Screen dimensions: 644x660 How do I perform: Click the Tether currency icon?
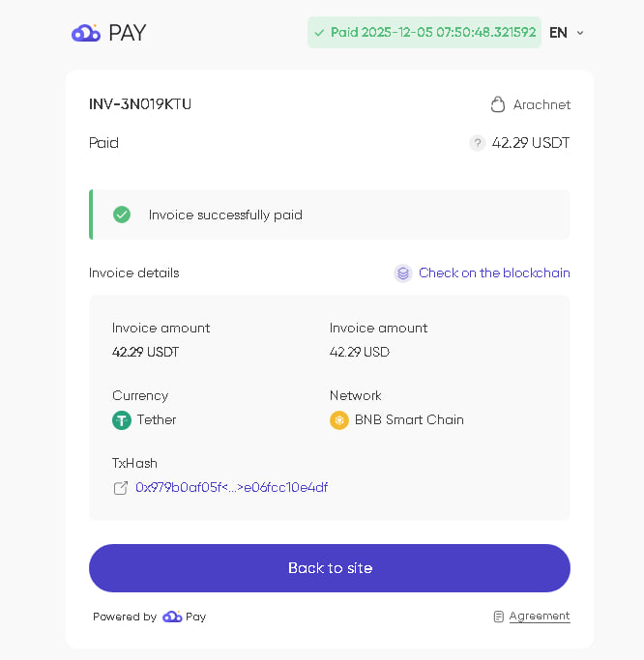122,420
